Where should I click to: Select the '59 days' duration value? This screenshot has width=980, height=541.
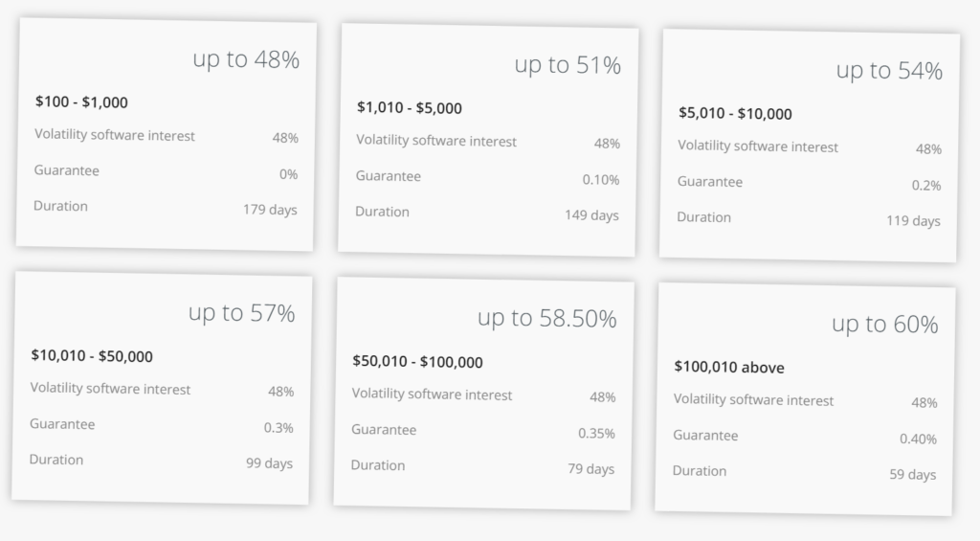click(912, 475)
